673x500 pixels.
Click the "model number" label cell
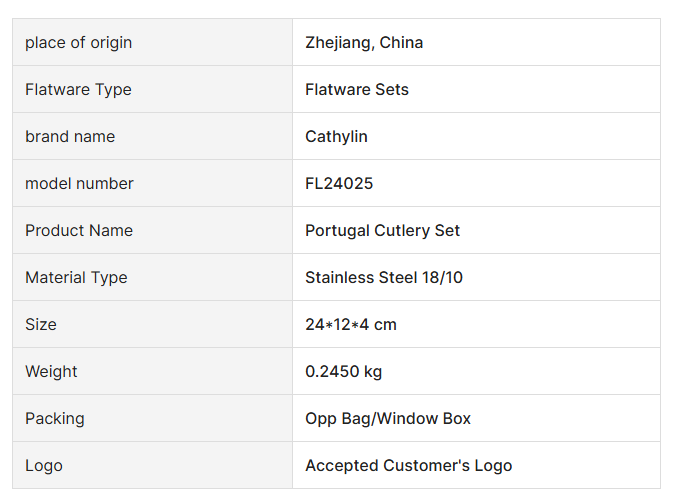pyautogui.click(x=79, y=183)
